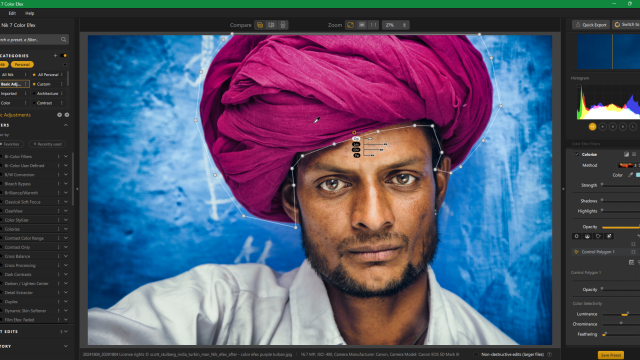This screenshot has height=360, width=640.
Task: Select the Control Polygon tool icon
Action: (x=598, y=236)
